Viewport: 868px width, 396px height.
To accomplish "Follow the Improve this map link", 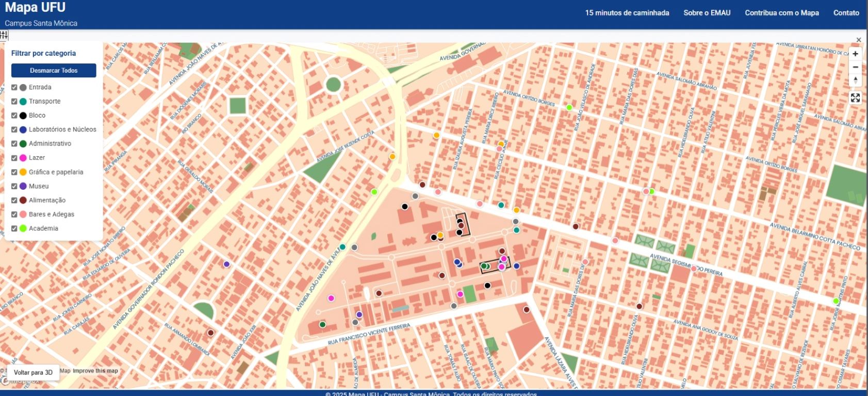I will click(x=95, y=371).
